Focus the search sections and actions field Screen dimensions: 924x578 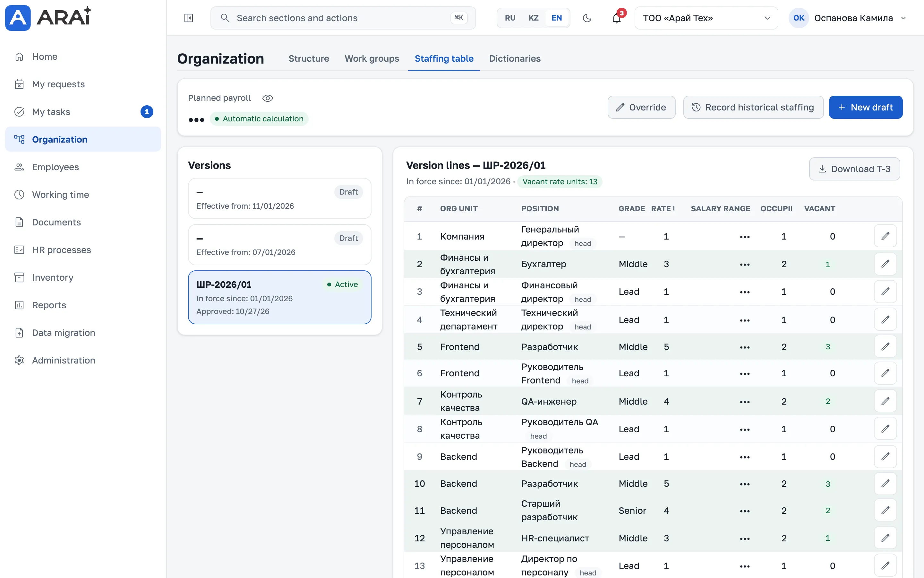click(343, 18)
